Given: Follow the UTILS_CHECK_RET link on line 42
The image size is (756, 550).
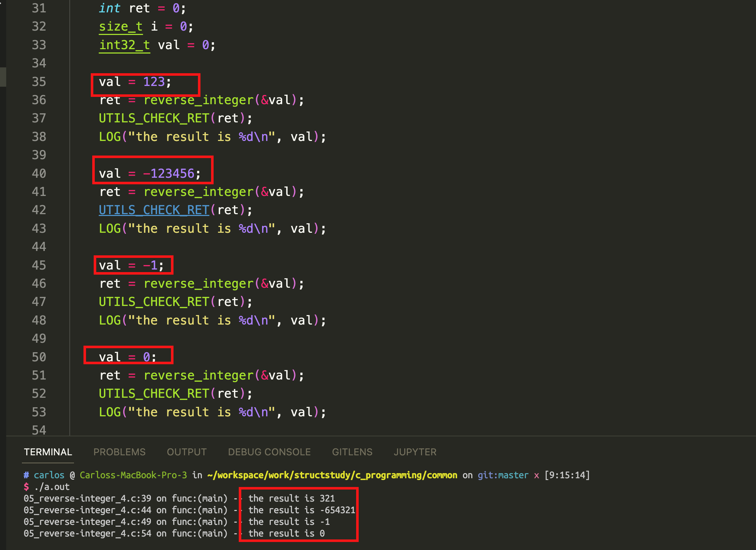Looking at the screenshot, I should 153,210.
